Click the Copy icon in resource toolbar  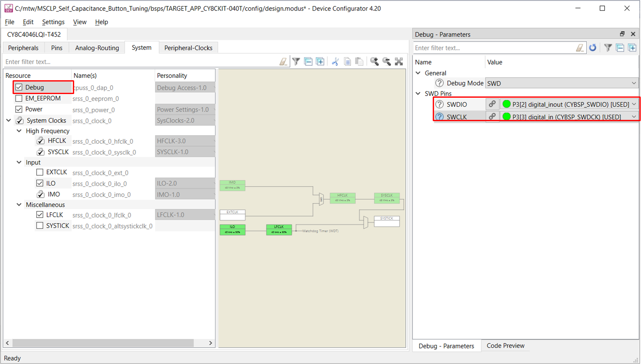[x=347, y=61]
